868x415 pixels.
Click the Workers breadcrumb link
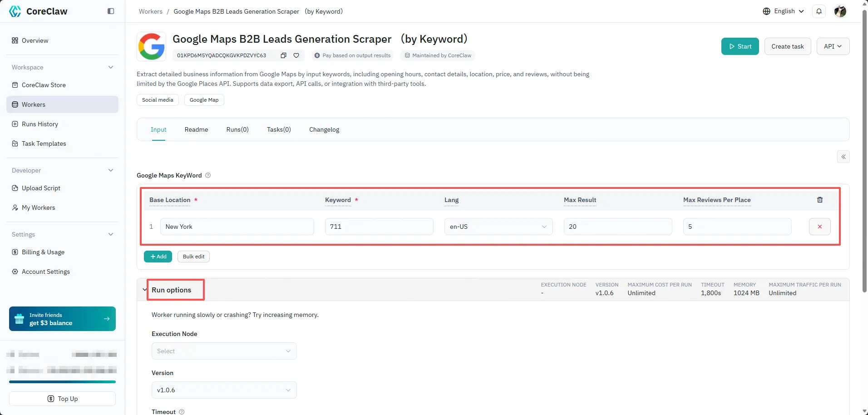tap(151, 11)
